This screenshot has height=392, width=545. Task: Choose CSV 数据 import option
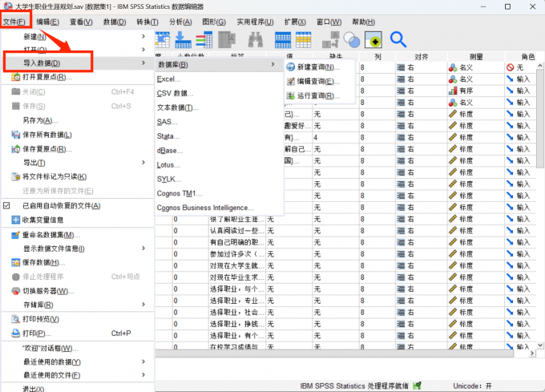click(176, 93)
